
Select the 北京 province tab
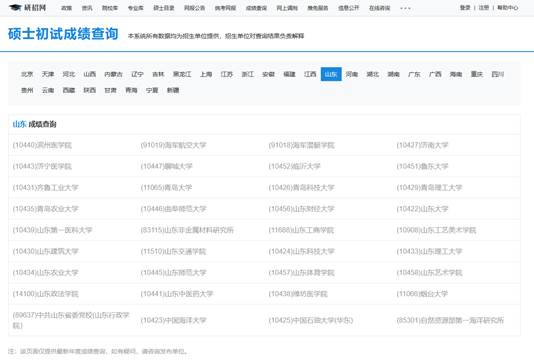click(27, 74)
